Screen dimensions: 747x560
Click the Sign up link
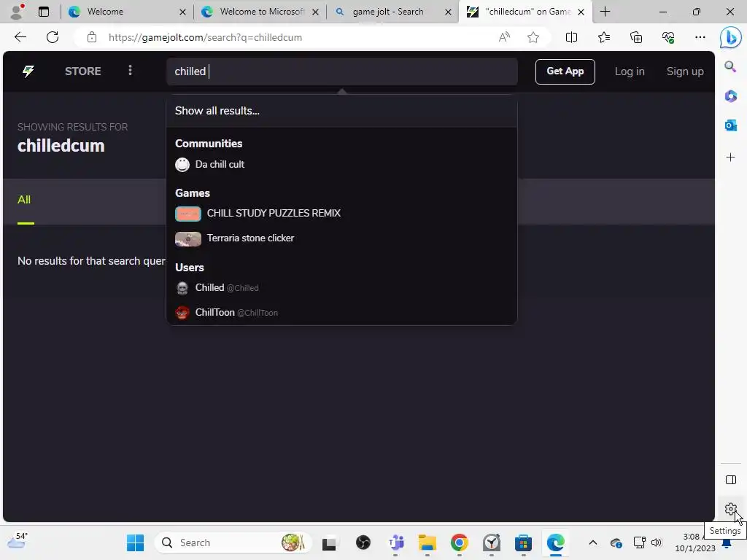coord(684,71)
